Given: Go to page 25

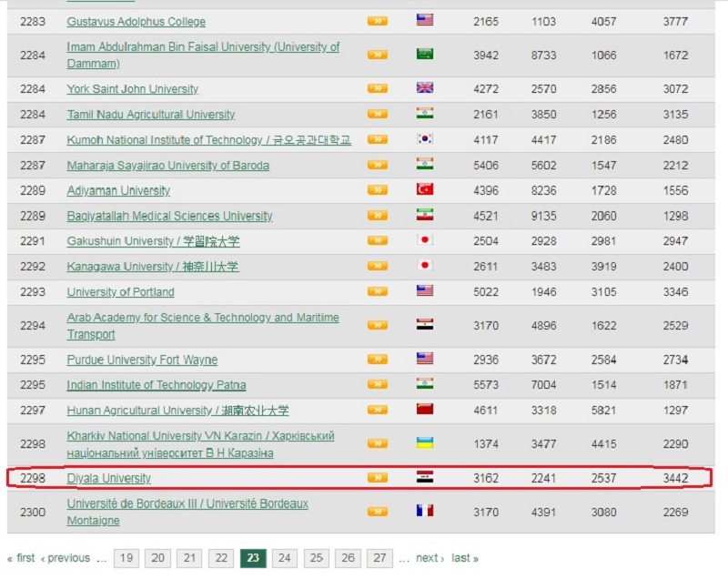Looking at the screenshot, I should (316, 558).
